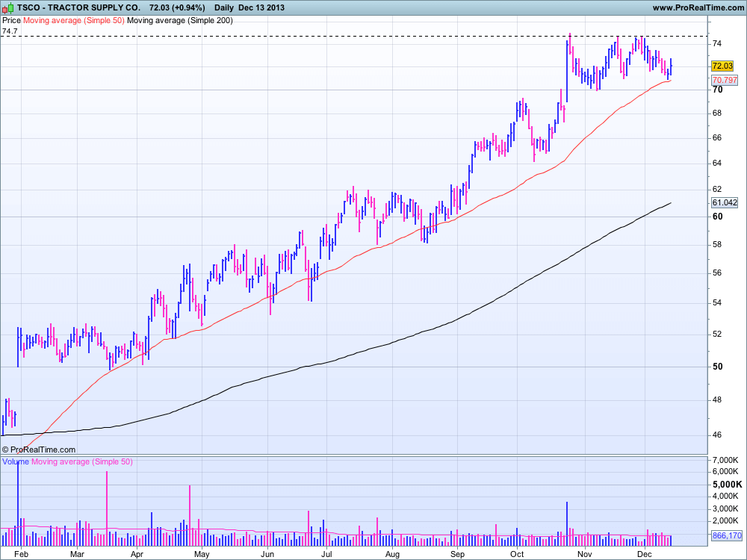
Task: Click the 52 price axis label
Action: click(x=717, y=335)
